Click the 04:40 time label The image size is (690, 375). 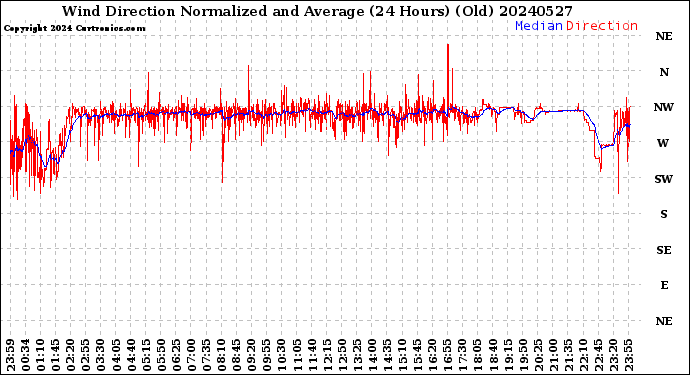pos(131,355)
